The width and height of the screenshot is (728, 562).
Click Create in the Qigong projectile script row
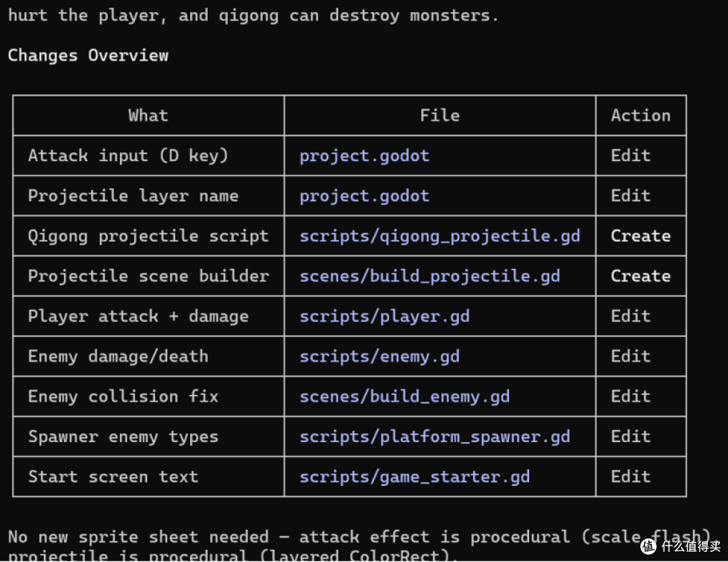[641, 237]
